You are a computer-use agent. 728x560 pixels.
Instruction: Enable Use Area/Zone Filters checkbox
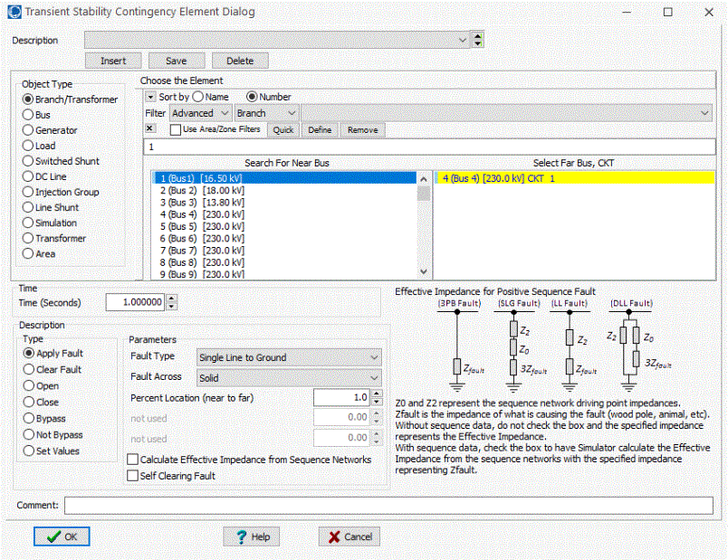coord(177,129)
